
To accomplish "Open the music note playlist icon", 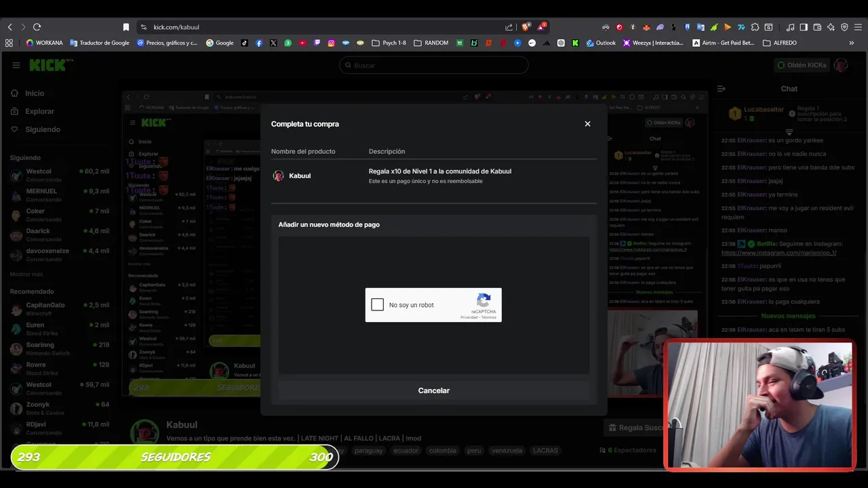I will coord(790,27).
